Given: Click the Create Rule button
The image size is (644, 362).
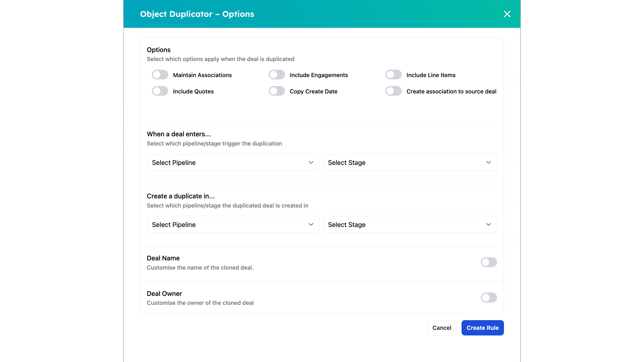Looking at the screenshot, I should pos(482,328).
